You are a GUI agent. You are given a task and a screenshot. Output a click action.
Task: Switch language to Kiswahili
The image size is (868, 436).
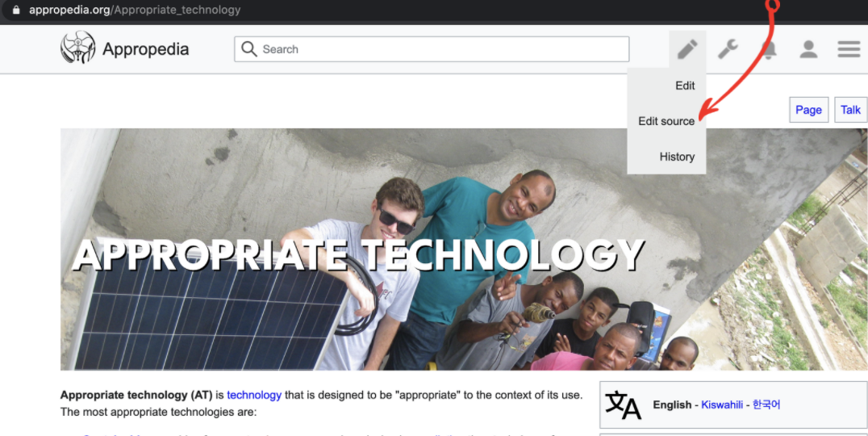[x=722, y=405]
